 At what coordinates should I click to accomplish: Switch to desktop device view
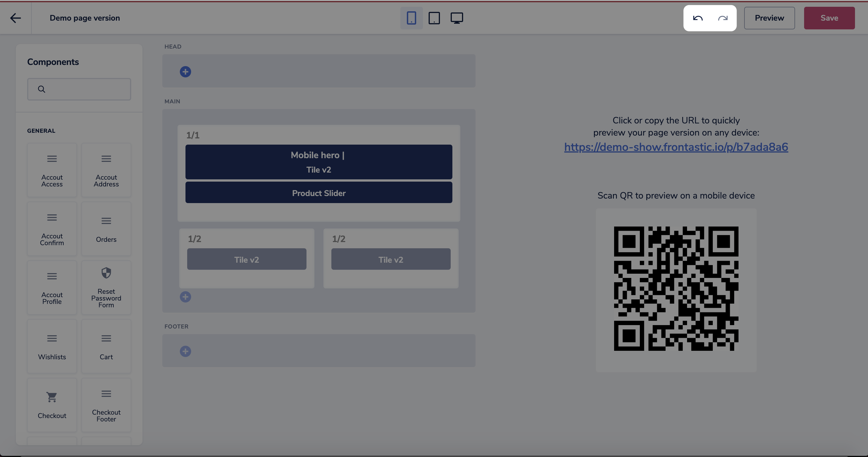pos(457,18)
